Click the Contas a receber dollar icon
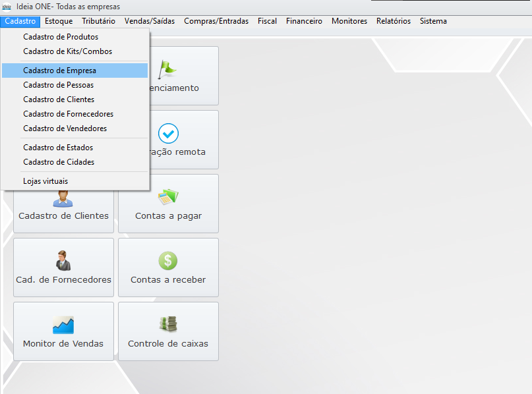The image size is (532, 394). pyautogui.click(x=168, y=260)
